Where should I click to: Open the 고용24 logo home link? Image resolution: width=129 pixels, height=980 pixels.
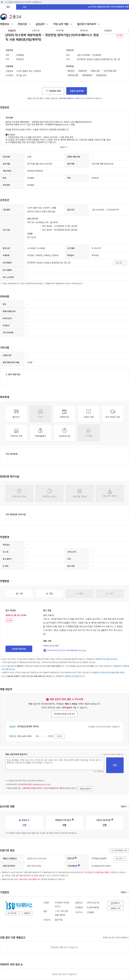(11, 17)
